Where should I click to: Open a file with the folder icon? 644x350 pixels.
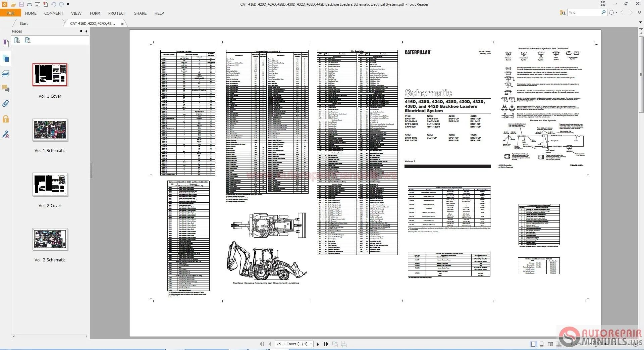(x=13, y=4)
